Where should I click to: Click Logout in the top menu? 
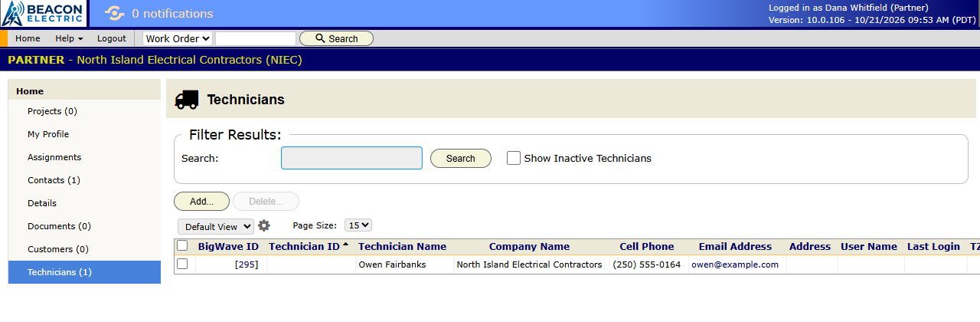click(112, 38)
